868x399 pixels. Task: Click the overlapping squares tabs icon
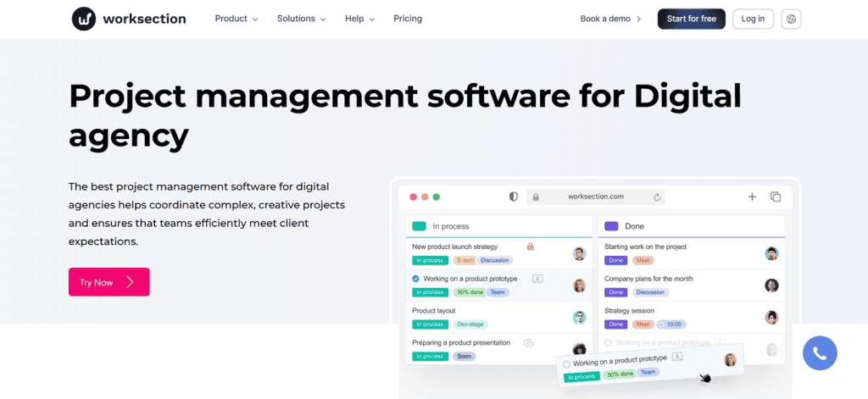(x=776, y=197)
